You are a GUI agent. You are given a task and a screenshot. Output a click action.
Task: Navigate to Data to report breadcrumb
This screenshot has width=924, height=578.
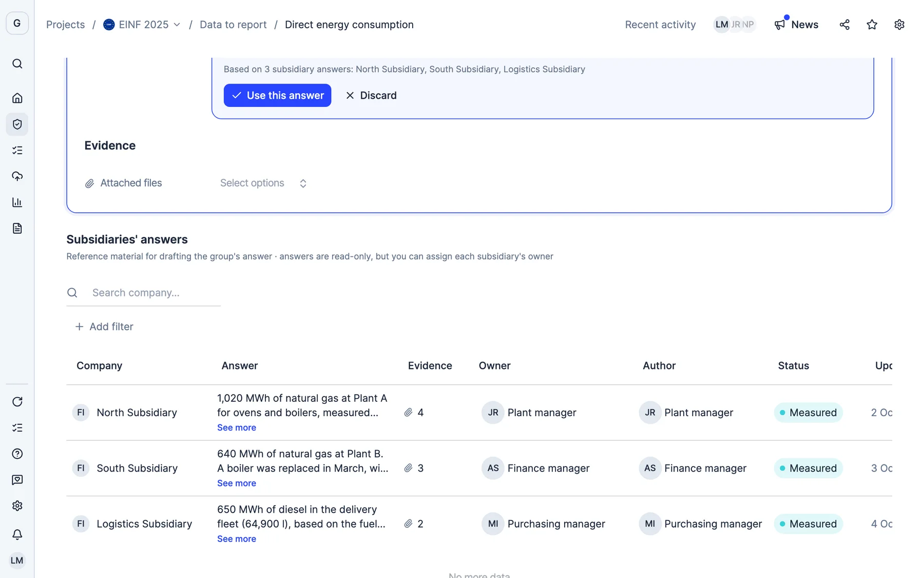click(x=233, y=25)
